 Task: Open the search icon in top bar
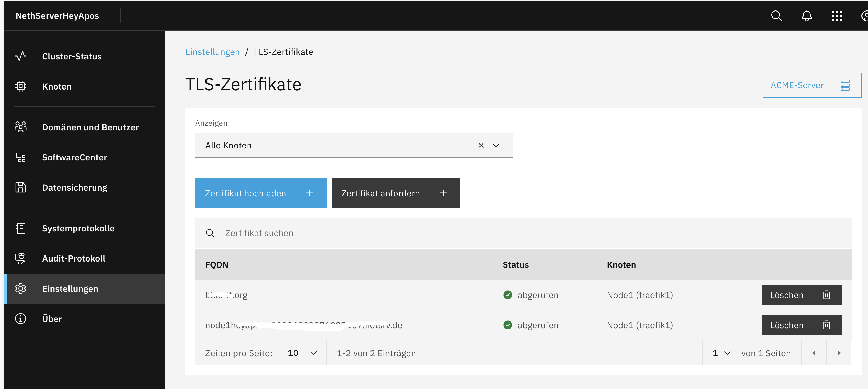pos(776,16)
